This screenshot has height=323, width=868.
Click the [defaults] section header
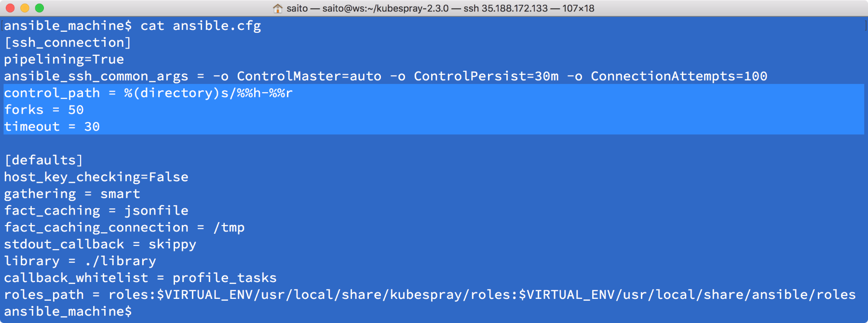pos(43,160)
